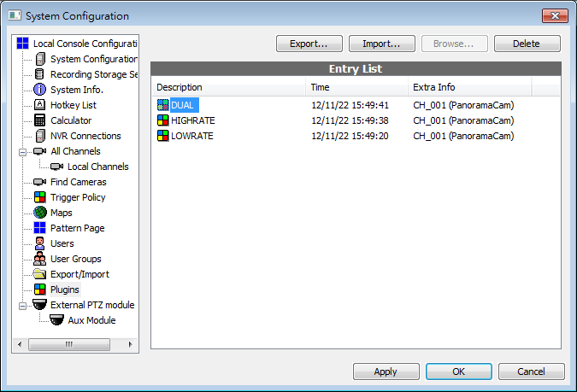
Task: Click the Hotkey List icon
Action: pos(39,105)
